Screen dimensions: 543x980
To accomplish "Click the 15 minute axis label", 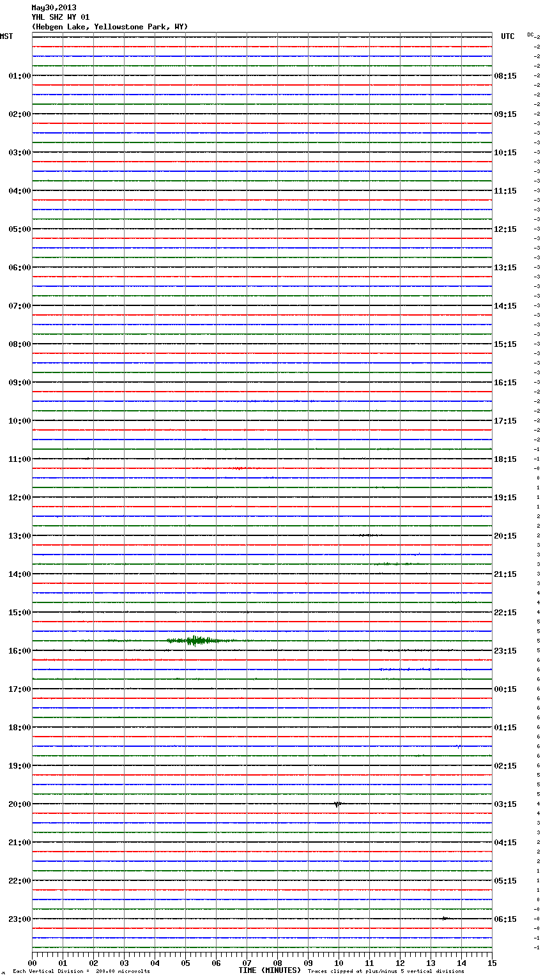I will (492, 963).
